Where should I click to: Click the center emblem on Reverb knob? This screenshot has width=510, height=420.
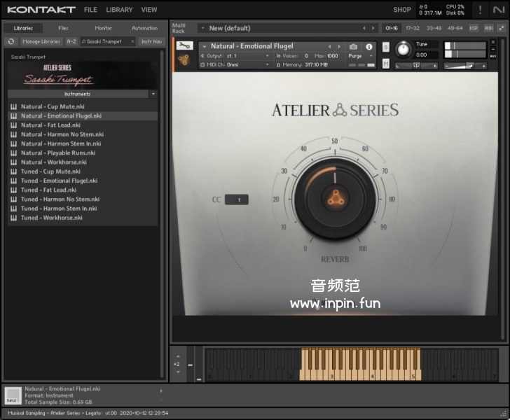pyautogui.click(x=335, y=197)
